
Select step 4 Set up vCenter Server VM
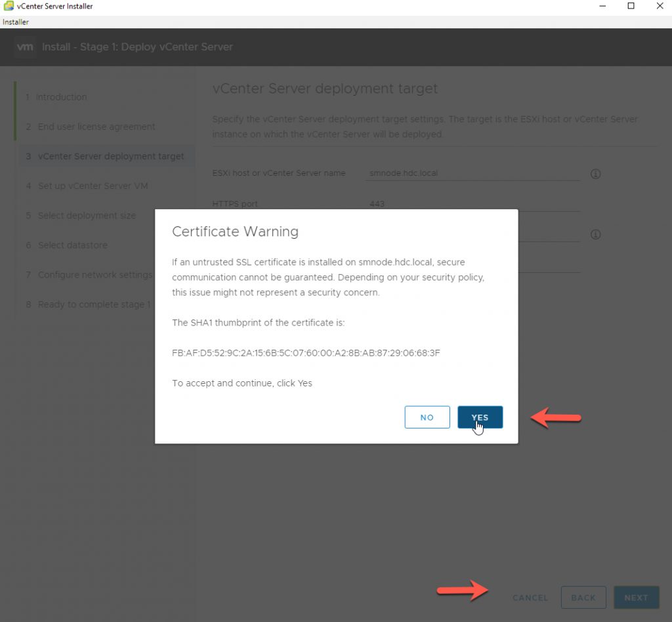(x=87, y=186)
